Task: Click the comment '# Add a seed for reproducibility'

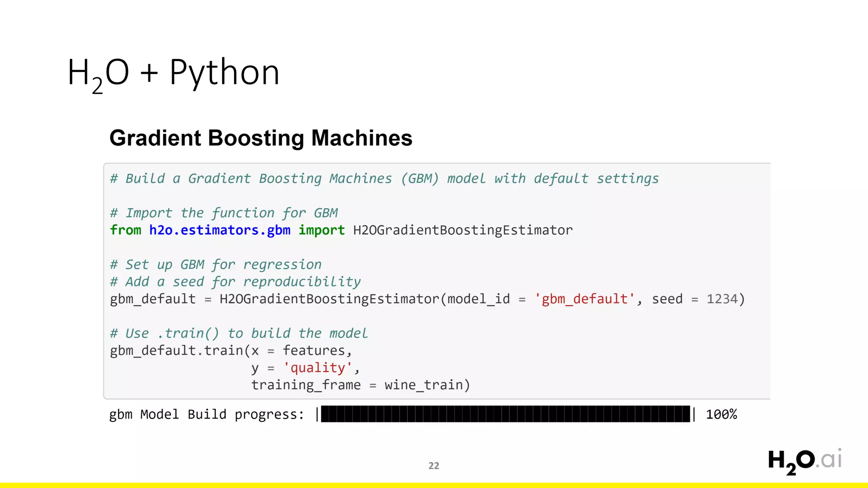Action: tap(235, 282)
